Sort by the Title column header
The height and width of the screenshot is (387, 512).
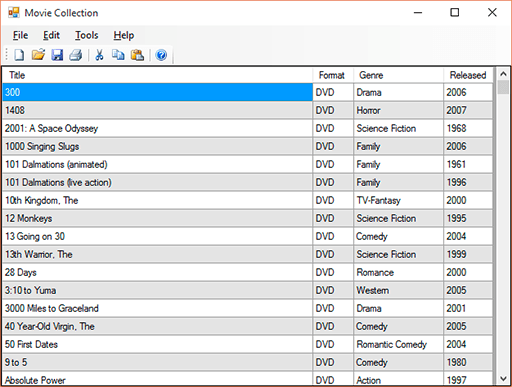point(158,75)
